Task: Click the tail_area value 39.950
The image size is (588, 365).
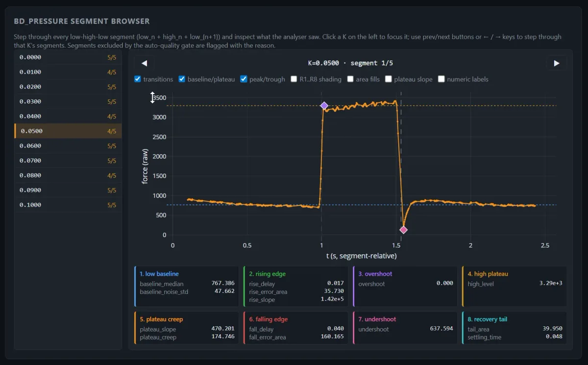Action: (x=552, y=329)
